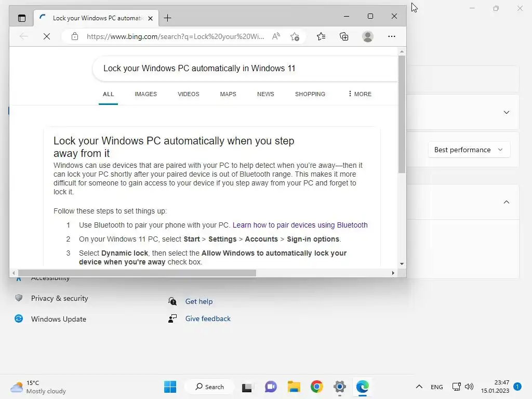Open the weather widget Mostly cloudy
The width and height of the screenshot is (532, 399).
38,387
